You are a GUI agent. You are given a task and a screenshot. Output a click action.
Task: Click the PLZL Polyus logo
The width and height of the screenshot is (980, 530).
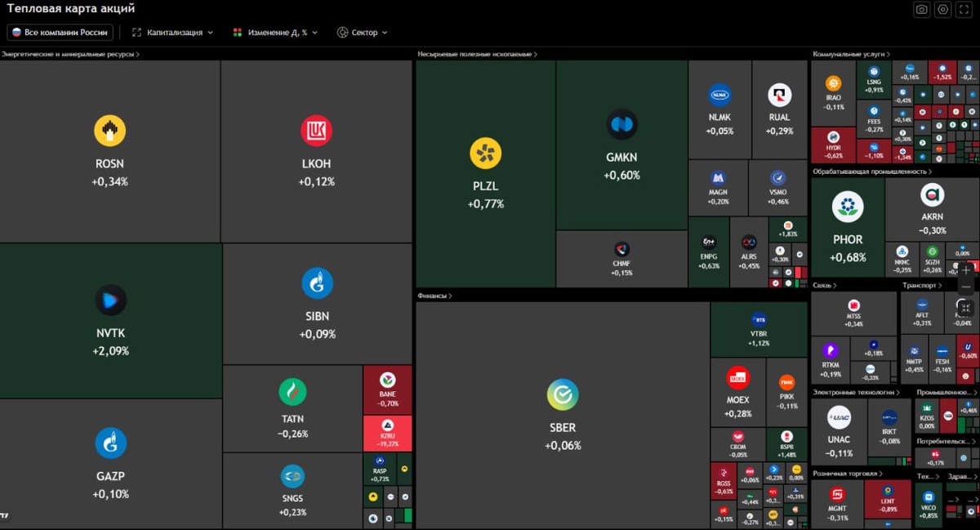point(485,153)
